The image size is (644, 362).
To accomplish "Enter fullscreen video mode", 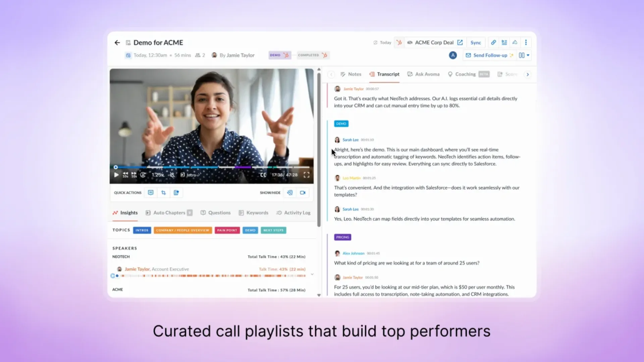I will [306, 175].
